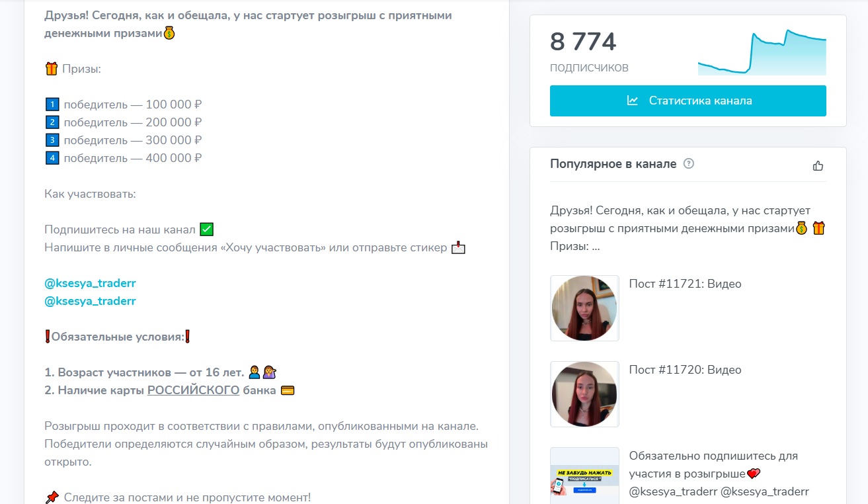The image size is (868, 504).
Task: Click the 8 774 subscriber count
Action: [x=583, y=42]
